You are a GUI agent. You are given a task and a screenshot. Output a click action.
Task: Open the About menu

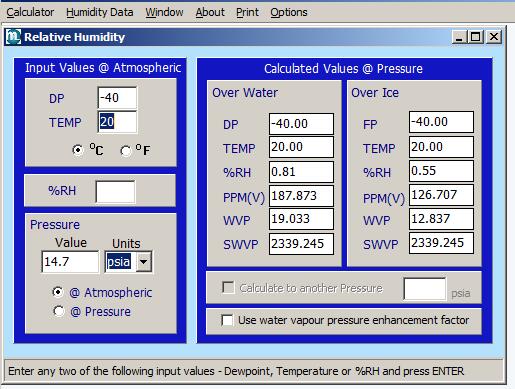click(x=210, y=12)
